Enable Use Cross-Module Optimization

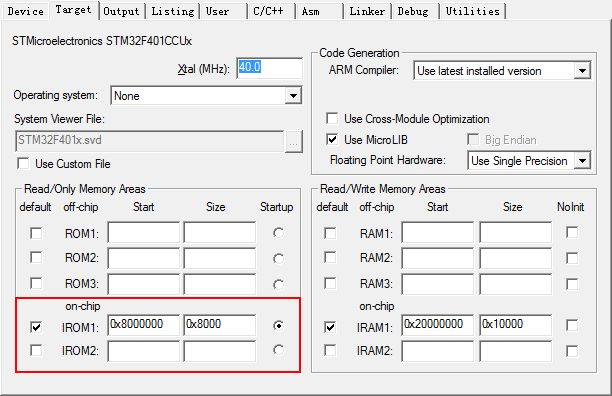tap(332, 118)
